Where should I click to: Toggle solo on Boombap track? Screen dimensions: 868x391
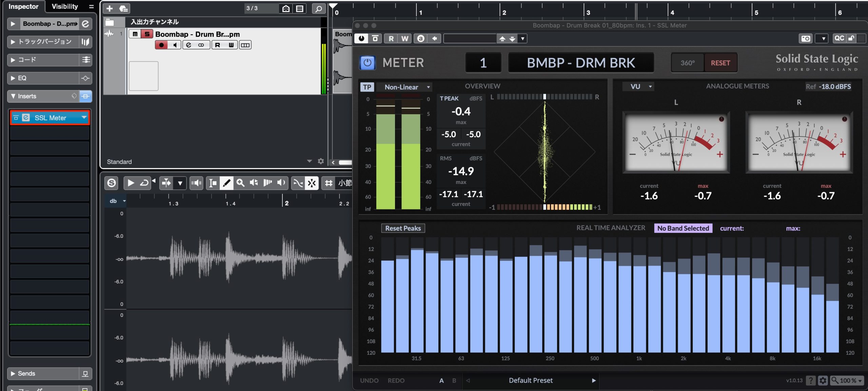click(x=147, y=34)
